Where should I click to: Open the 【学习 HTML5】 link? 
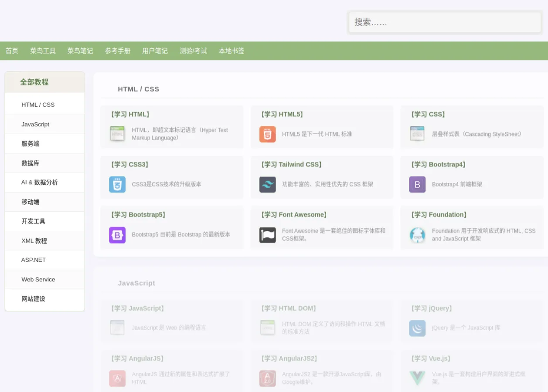point(282,114)
